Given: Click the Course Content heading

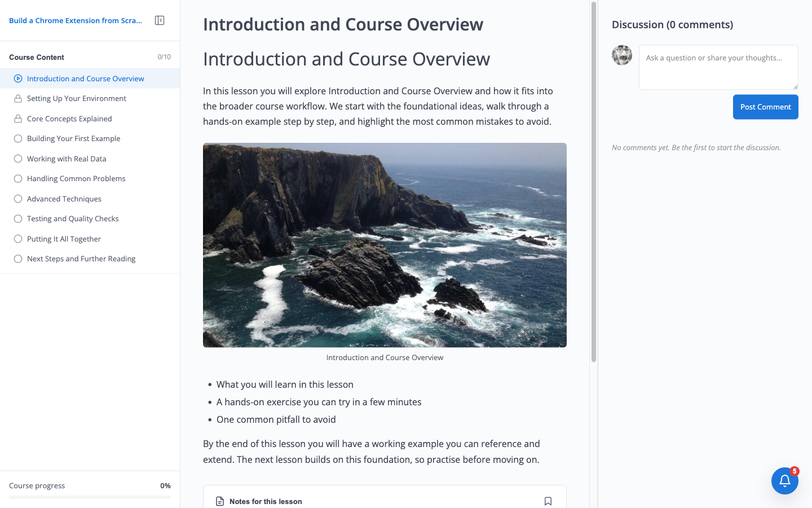Looking at the screenshot, I should (x=37, y=57).
